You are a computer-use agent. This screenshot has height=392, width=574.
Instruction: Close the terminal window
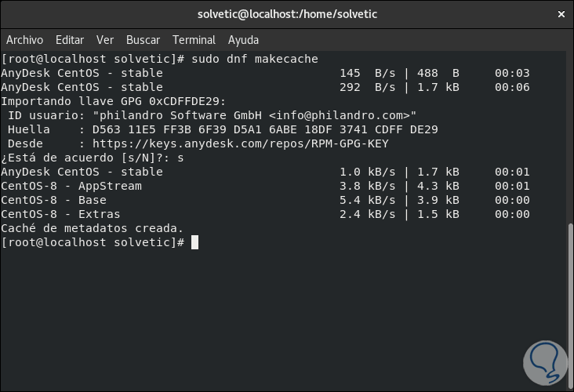click(560, 14)
